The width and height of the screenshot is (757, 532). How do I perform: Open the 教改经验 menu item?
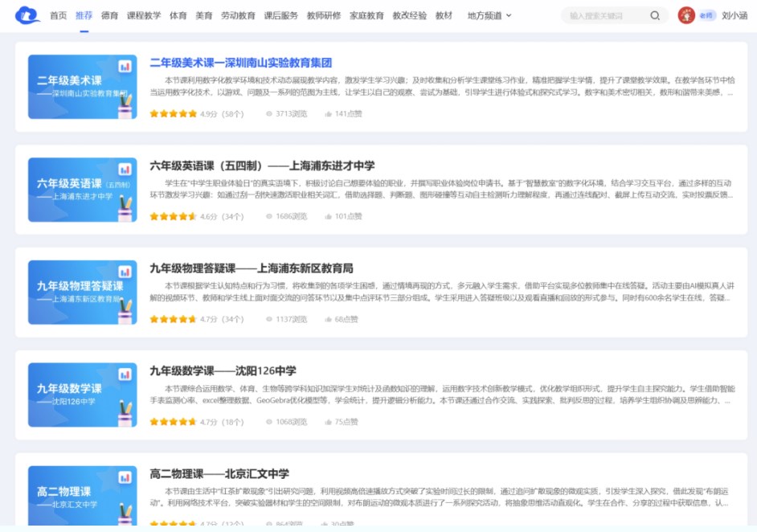click(x=409, y=15)
